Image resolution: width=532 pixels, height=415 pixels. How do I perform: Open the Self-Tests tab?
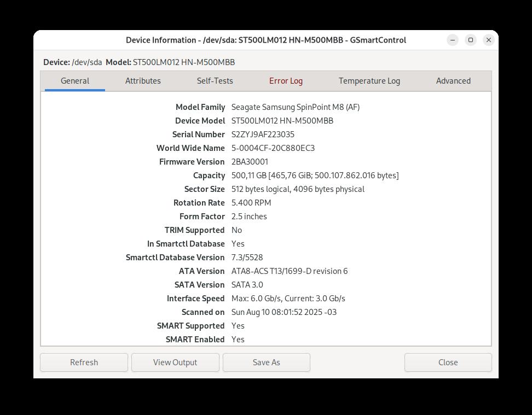pos(215,81)
